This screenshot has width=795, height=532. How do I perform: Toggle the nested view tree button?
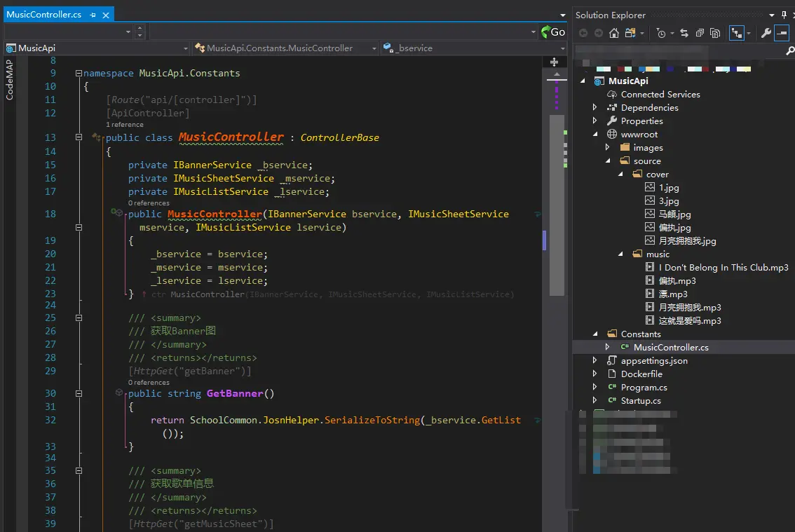tap(736, 33)
